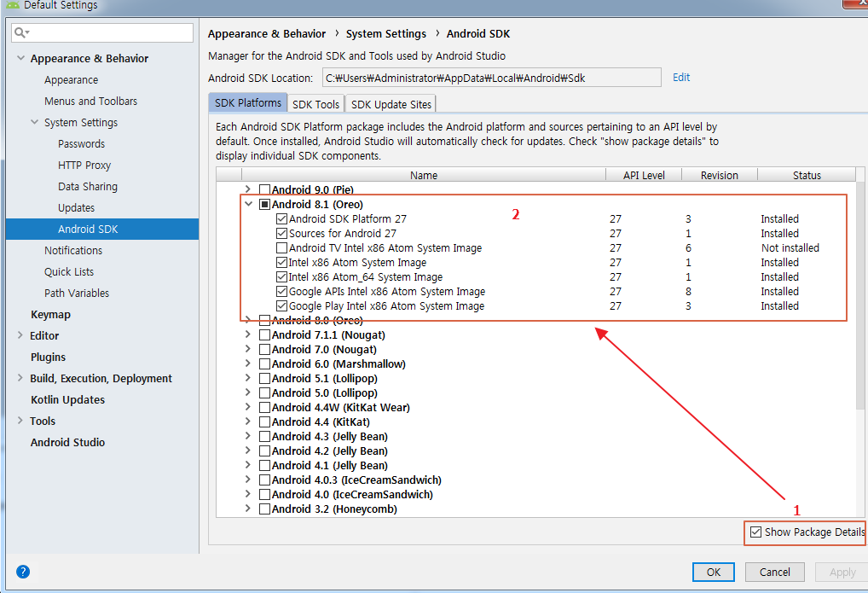Screen dimensions: 868x593
Task: Uncheck Intel x86 Atom_64 System Image
Action: click(x=281, y=277)
